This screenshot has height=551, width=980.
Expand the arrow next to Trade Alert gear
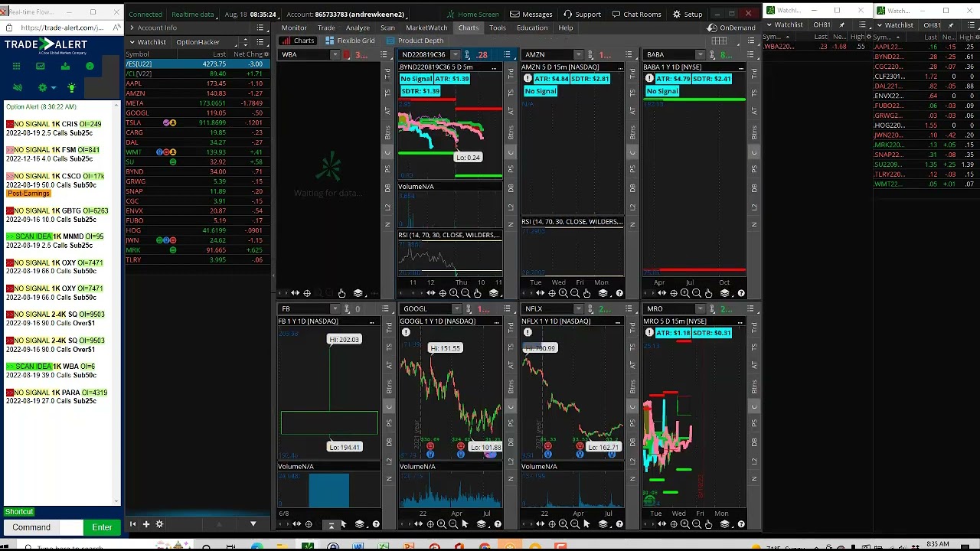click(x=54, y=88)
